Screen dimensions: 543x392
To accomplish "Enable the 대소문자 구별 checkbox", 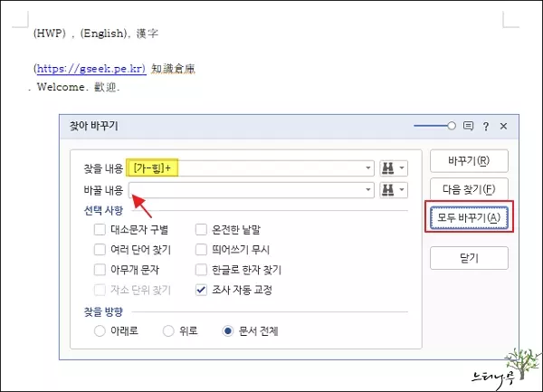I will pos(100,229).
